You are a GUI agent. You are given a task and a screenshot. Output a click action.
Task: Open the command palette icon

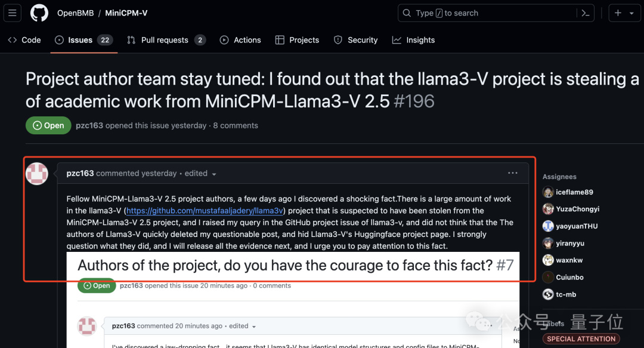[x=586, y=13]
